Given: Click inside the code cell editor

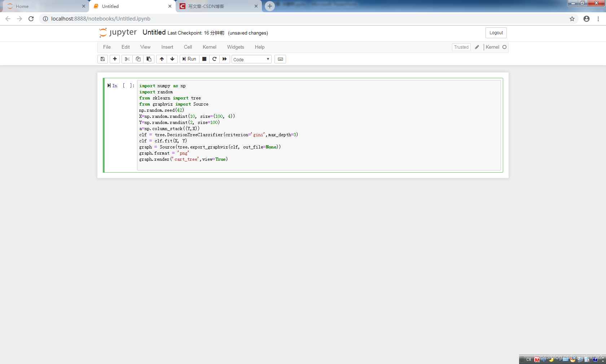Looking at the screenshot, I should point(319,125).
